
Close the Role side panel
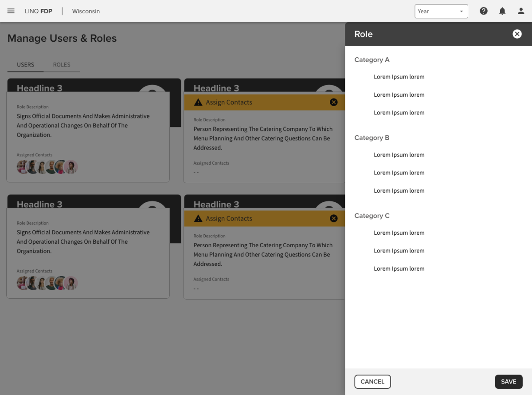tap(517, 34)
